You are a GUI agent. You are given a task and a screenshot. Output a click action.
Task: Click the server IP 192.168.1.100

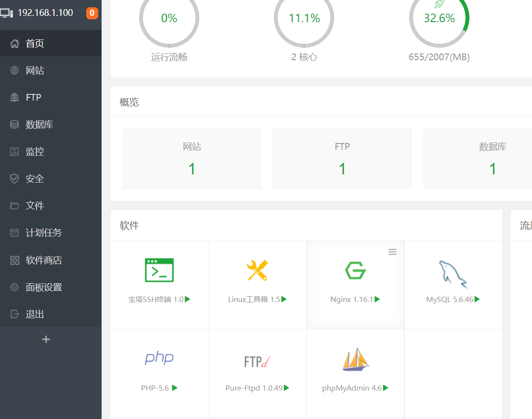click(45, 13)
